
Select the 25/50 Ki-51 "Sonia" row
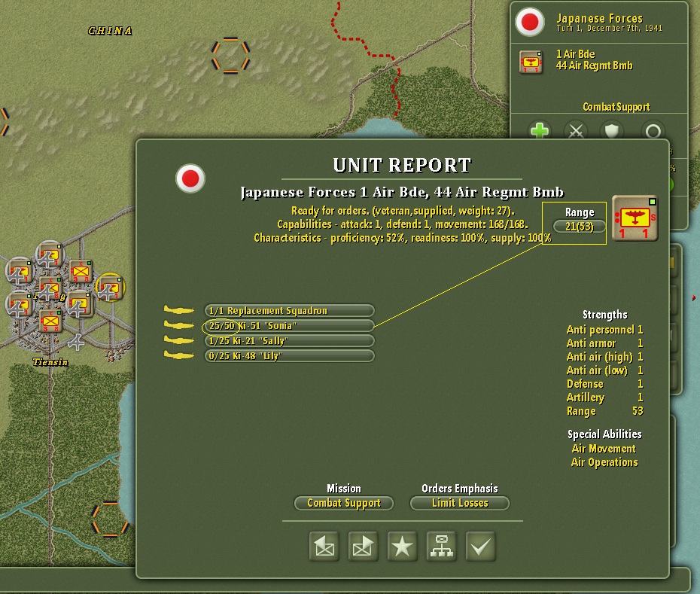pos(289,325)
